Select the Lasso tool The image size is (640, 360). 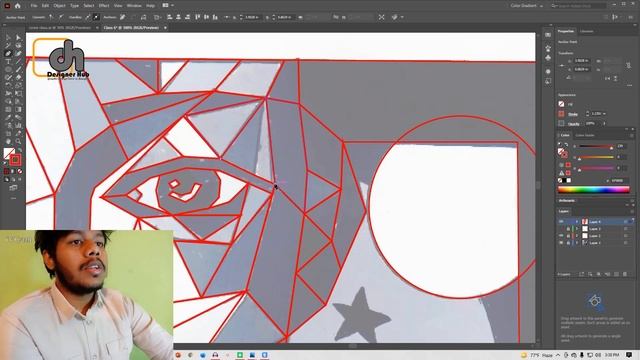[18, 45]
